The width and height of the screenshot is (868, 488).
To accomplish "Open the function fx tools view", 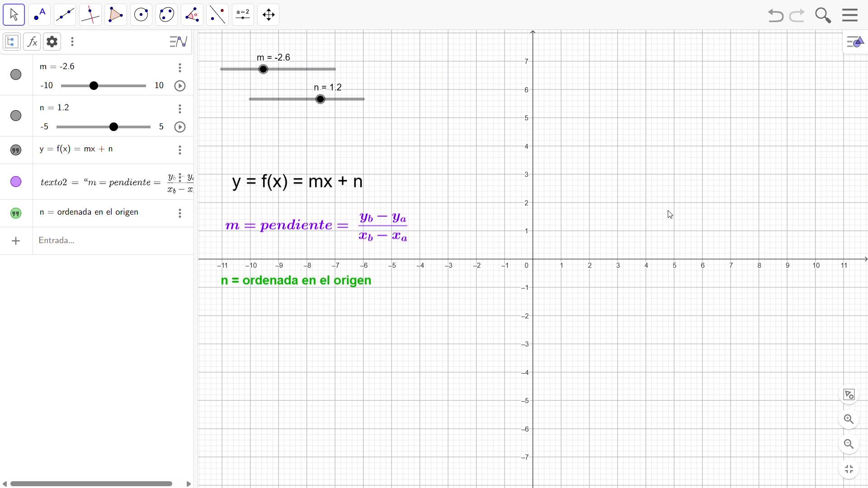I will click(x=32, y=42).
